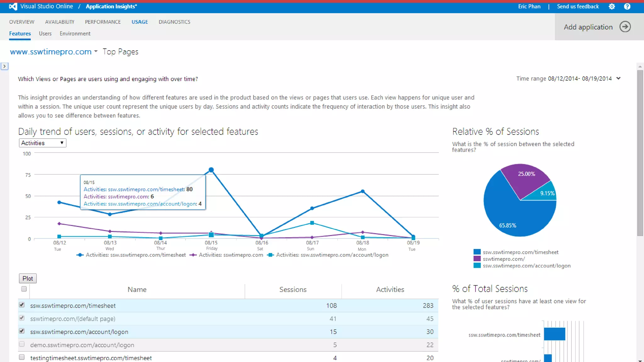
Task: Open the settings gear icon
Action: click(612, 7)
